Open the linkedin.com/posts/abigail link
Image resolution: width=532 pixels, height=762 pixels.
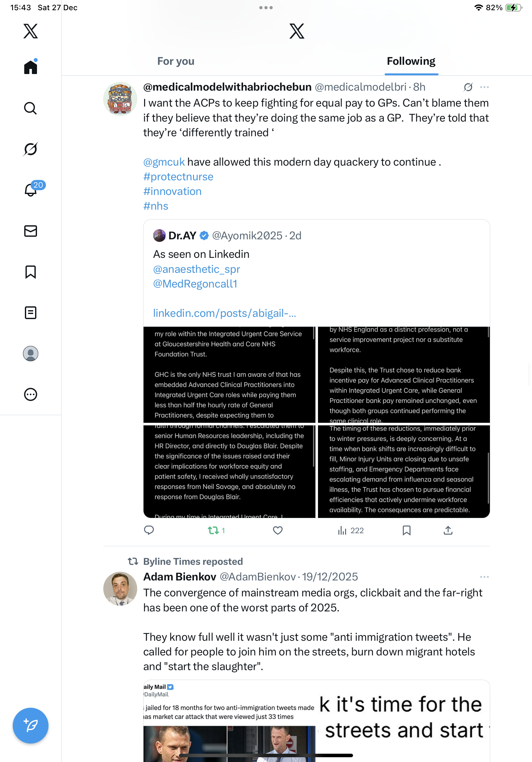pos(225,313)
